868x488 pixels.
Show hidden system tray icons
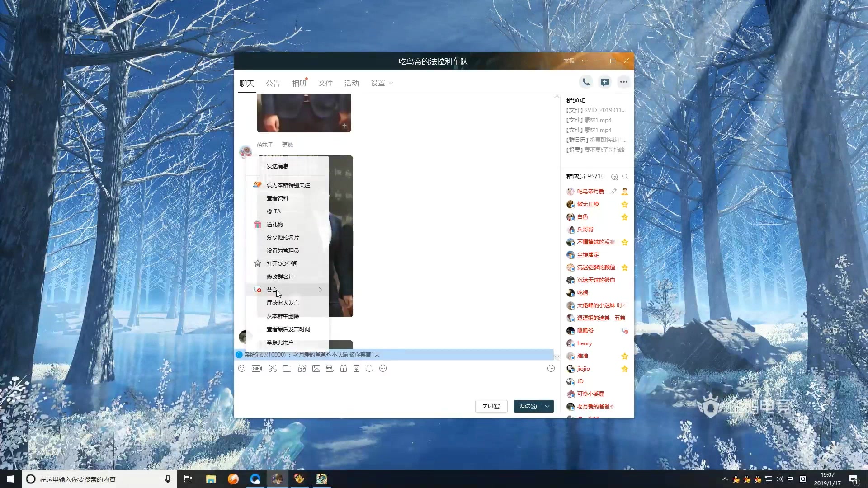pos(725,479)
